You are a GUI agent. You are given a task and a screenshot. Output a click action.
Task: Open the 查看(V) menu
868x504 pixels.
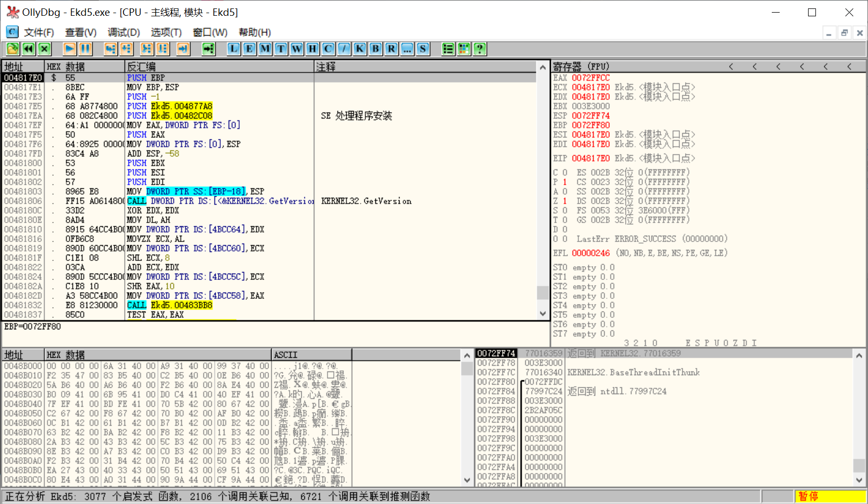[x=80, y=32]
